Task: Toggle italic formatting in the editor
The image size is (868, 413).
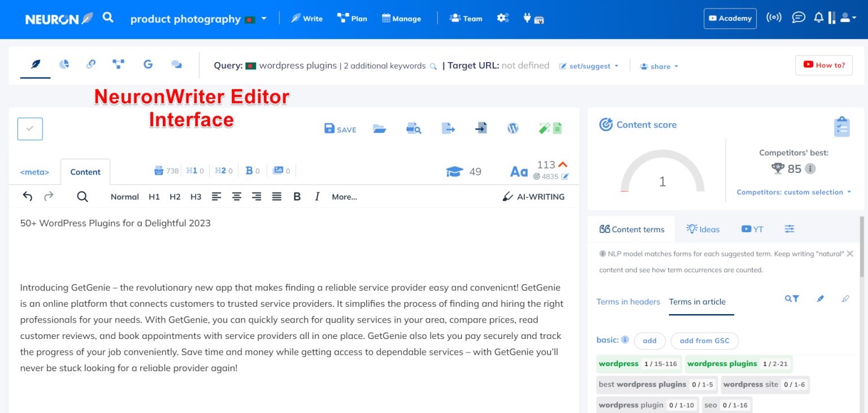Action: pyautogui.click(x=317, y=196)
